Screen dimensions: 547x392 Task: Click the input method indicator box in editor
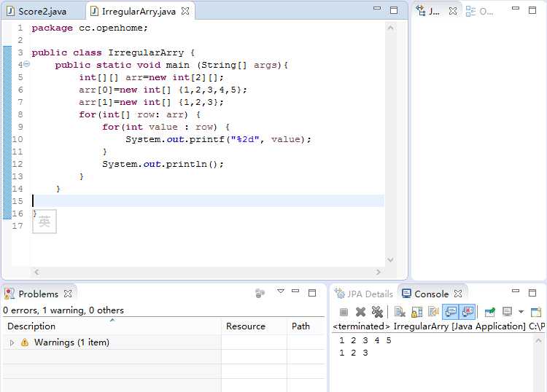44,222
